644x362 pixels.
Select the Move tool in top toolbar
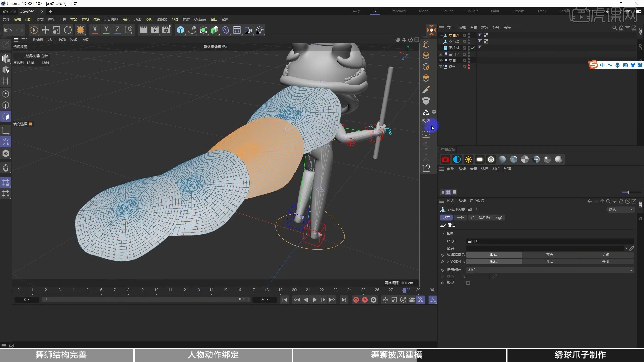pos(45,30)
